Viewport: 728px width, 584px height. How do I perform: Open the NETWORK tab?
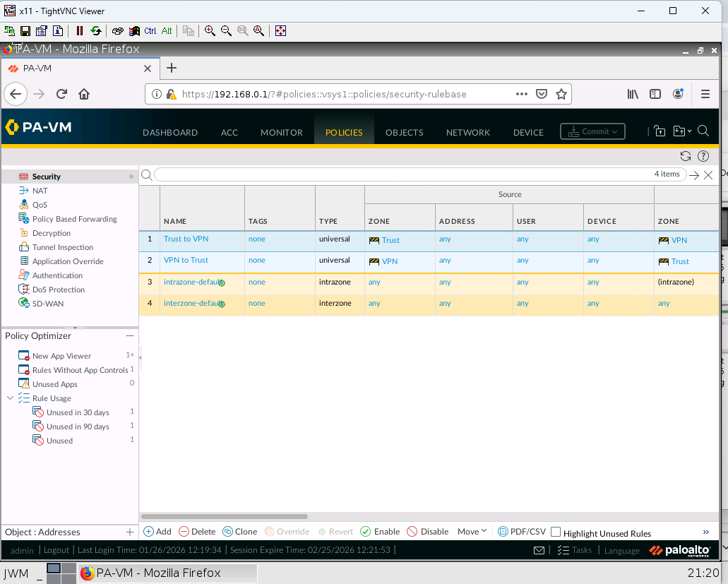pos(467,132)
